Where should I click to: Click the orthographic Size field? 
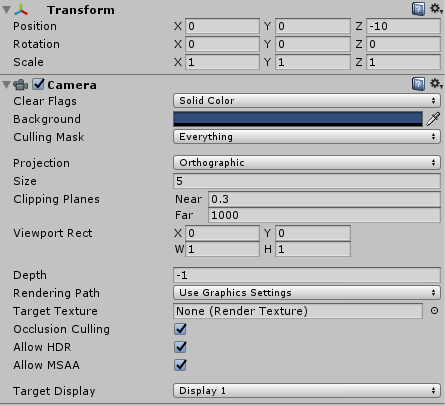pos(307,181)
